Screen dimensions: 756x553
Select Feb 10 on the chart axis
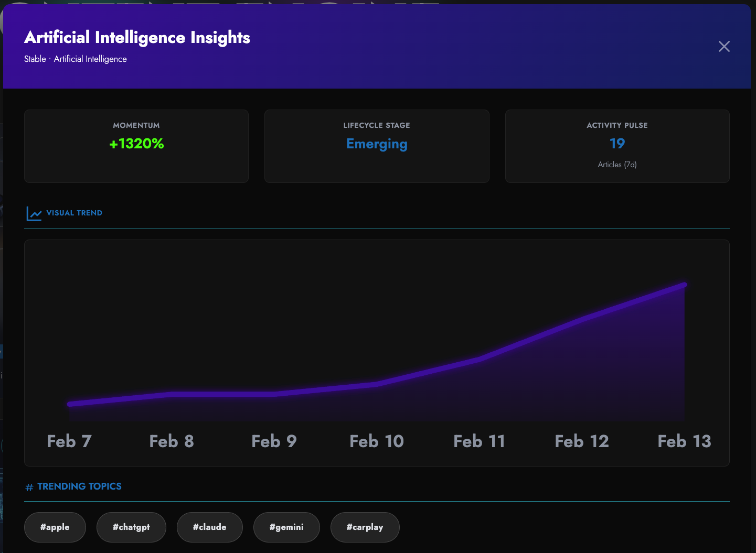point(377,441)
